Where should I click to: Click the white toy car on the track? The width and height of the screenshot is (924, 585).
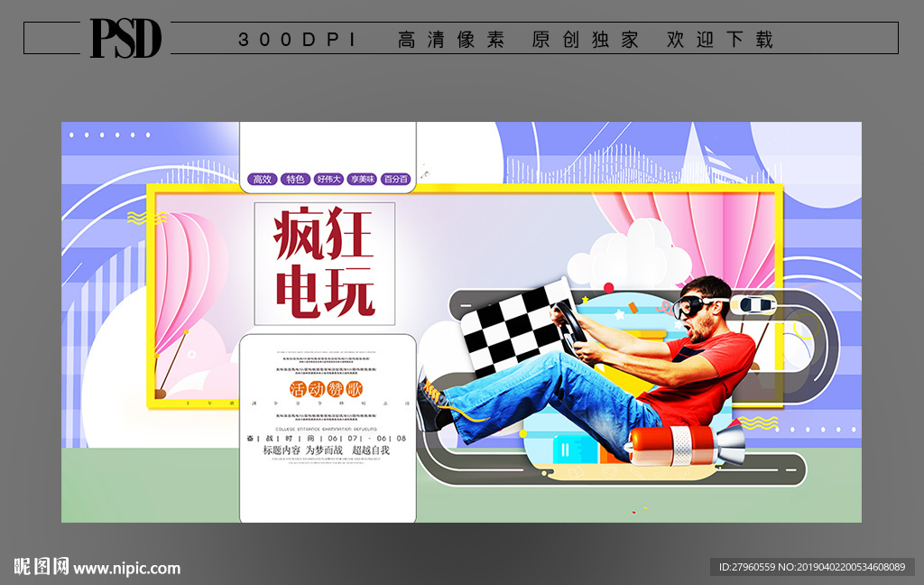753,304
